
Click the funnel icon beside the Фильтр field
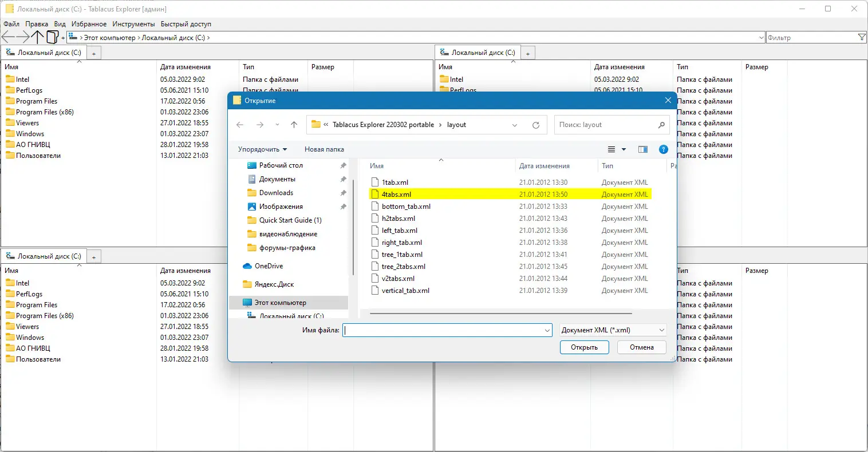[862, 37]
